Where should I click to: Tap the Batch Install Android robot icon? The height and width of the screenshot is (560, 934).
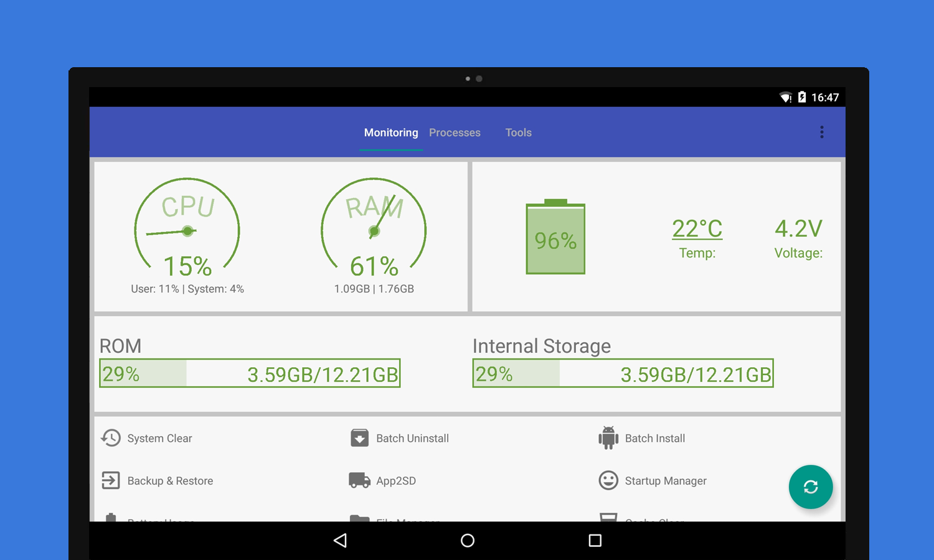pyautogui.click(x=608, y=438)
